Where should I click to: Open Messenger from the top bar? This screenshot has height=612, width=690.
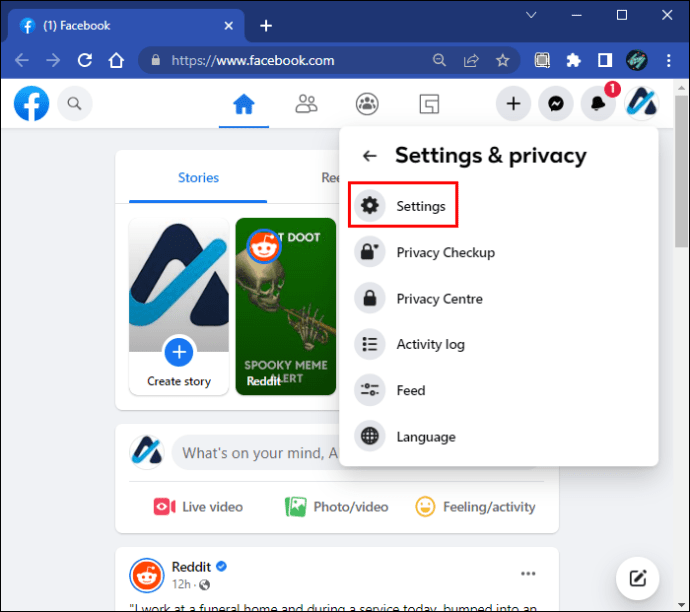click(x=555, y=103)
